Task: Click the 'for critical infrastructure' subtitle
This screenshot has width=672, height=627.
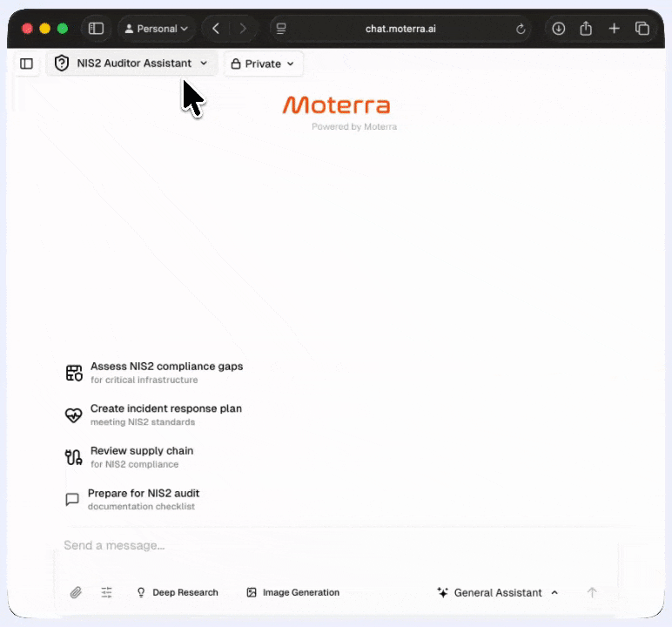Action: point(144,380)
